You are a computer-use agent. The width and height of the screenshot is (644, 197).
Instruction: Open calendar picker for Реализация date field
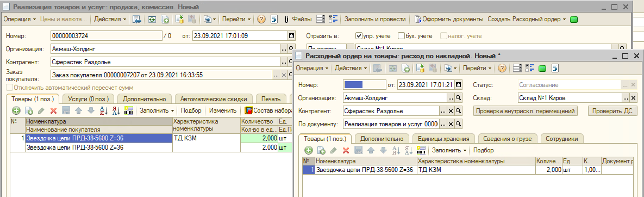[x=292, y=36]
